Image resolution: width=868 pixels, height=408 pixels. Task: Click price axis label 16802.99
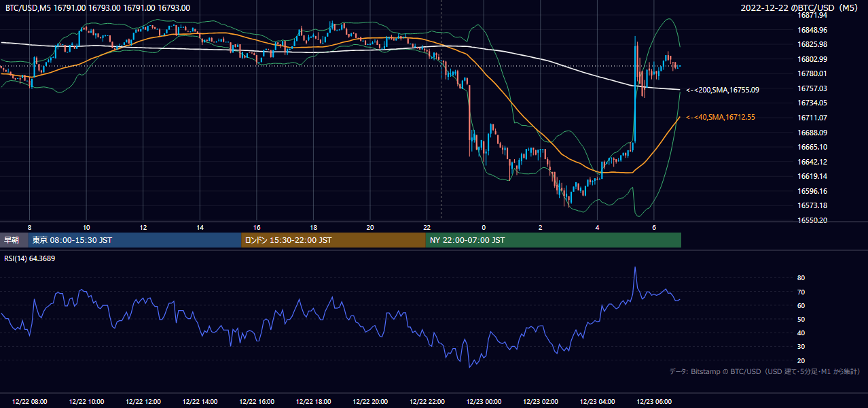(812, 59)
